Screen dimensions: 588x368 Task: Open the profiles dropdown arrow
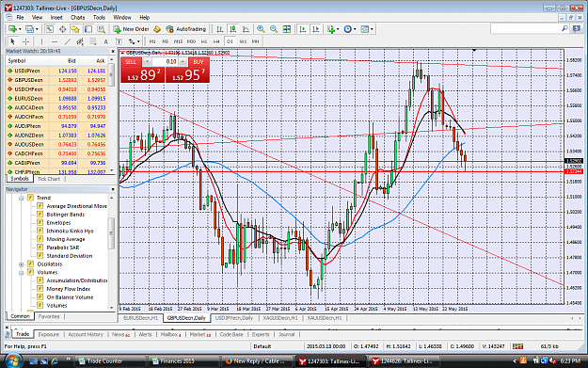tap(37, 29)
